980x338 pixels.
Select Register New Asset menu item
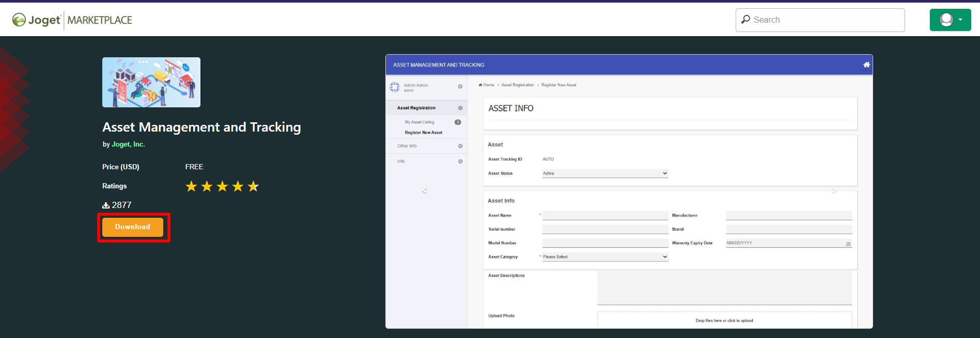coord(423,133)
